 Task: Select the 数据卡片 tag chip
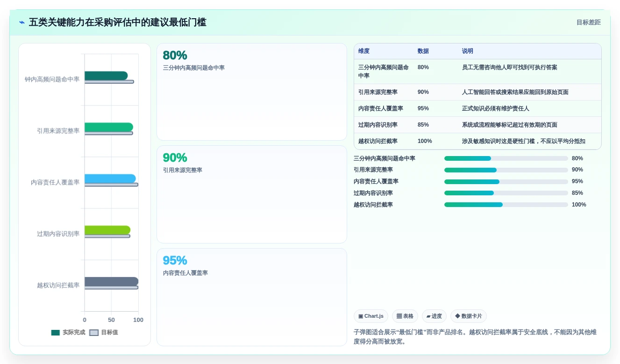click(469, 316)
